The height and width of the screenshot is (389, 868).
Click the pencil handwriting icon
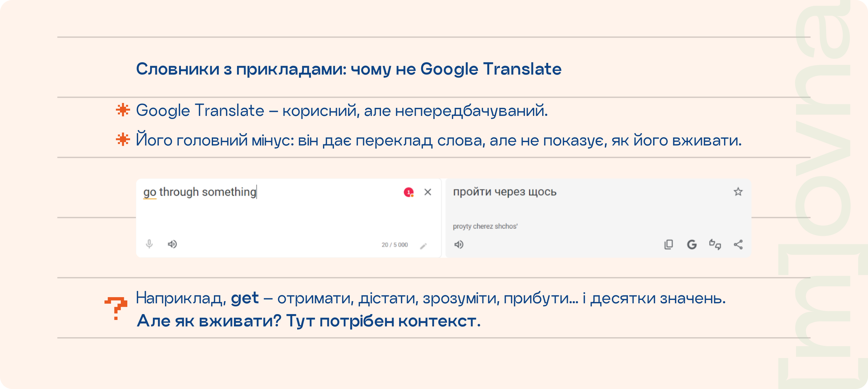click(423, 246)
